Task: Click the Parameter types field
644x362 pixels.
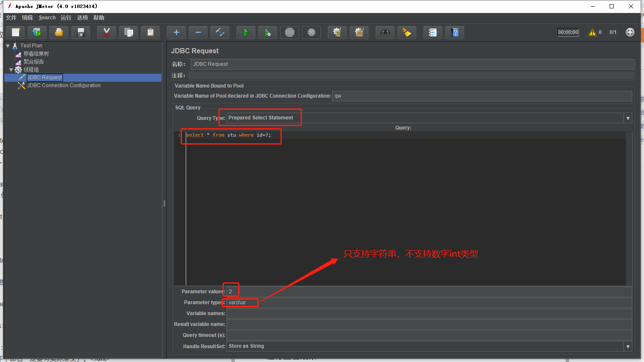Action: (x=429, y=303)
